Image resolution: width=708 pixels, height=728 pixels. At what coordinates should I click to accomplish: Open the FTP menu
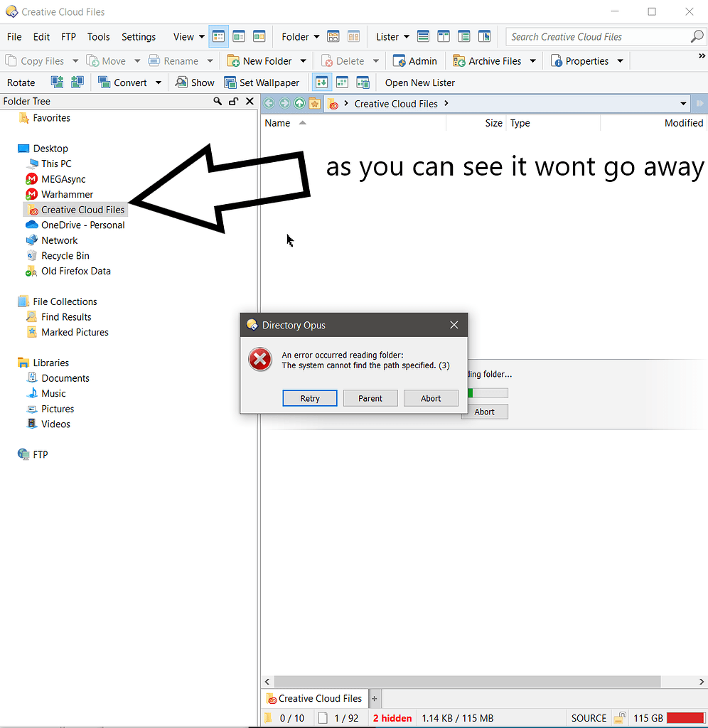[68, 37]
